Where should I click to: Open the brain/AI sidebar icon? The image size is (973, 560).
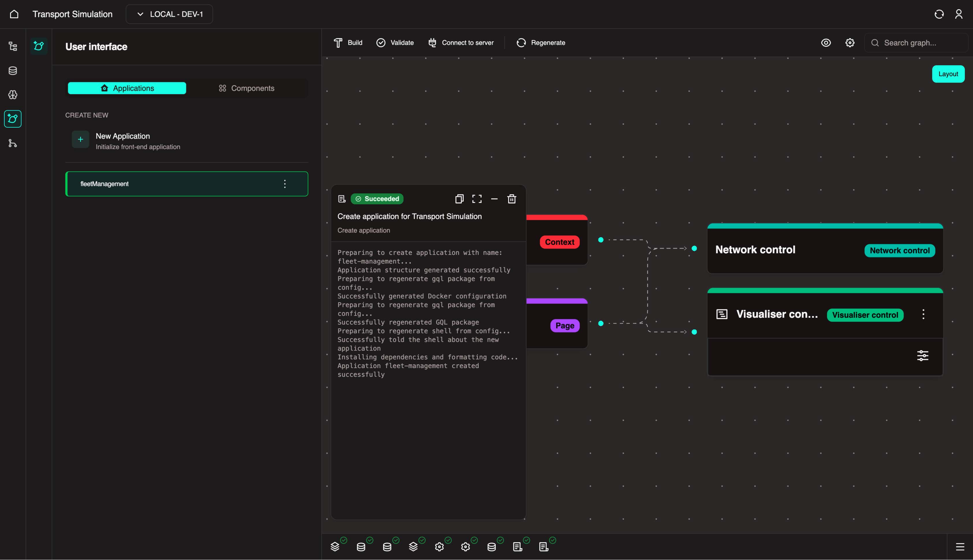coord(13,95)
